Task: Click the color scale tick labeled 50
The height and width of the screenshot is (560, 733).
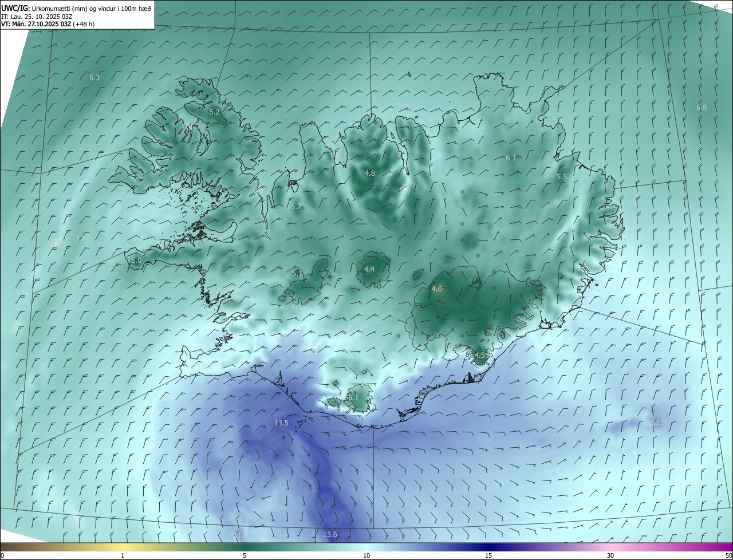Action: (x=728, y=555)
